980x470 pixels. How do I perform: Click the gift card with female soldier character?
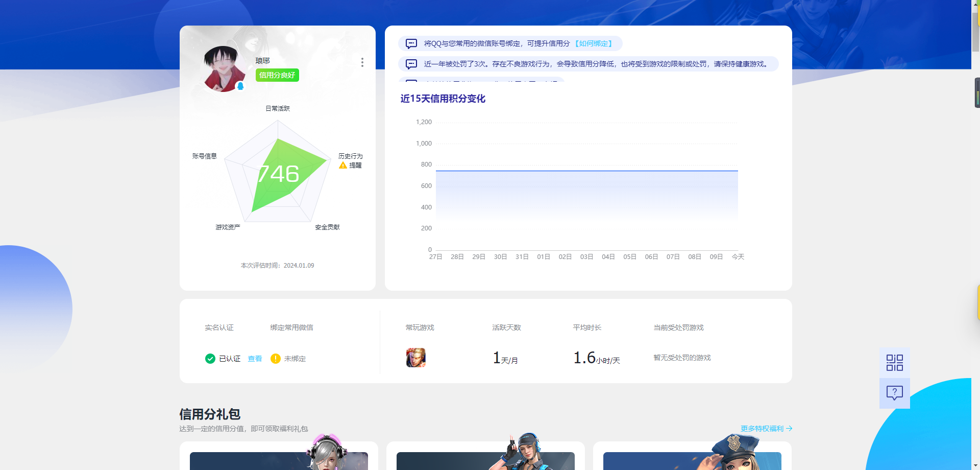point(485,456)
